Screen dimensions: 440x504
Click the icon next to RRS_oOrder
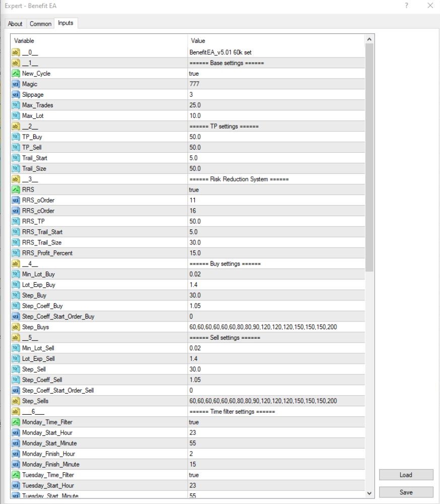[x=16, y=200]
